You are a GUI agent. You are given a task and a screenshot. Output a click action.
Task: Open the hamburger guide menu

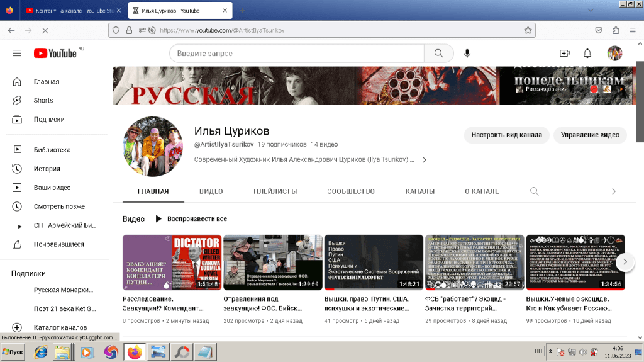(x=17, y=54)
